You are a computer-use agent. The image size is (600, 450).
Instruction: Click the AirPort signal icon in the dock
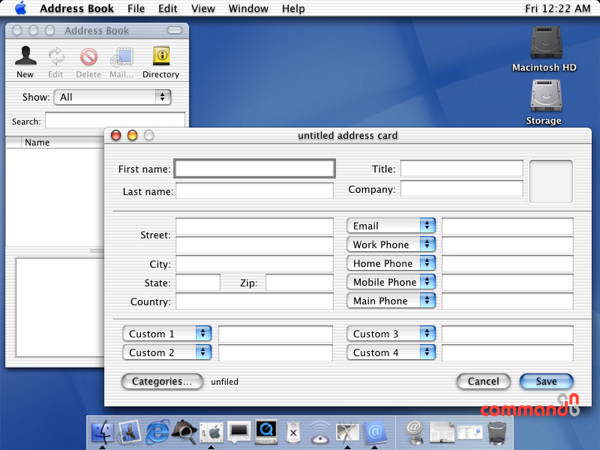320,433
